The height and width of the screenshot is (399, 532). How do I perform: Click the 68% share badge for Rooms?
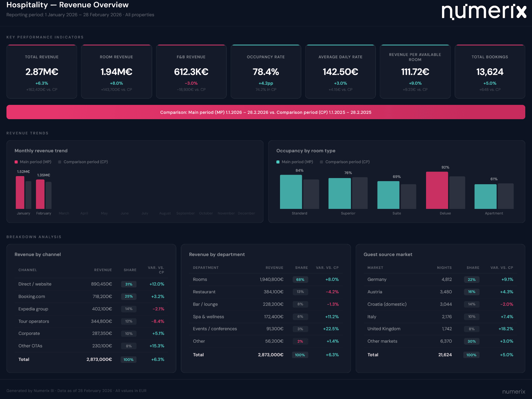300,279
